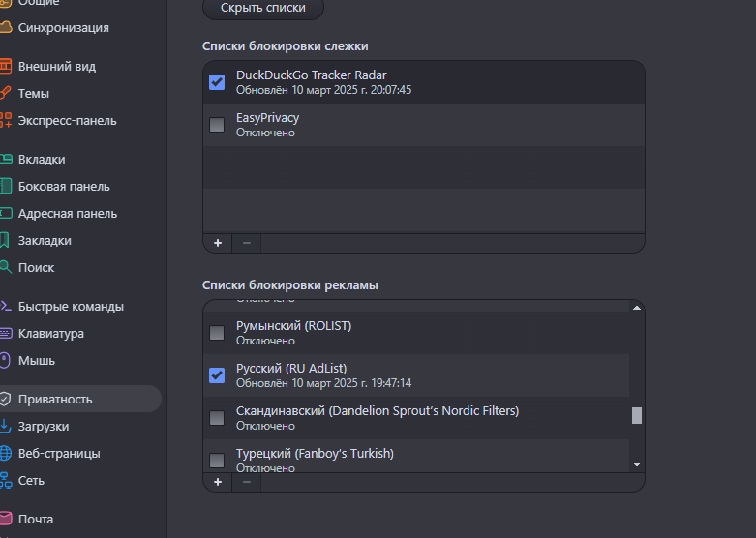Go to Внешний вид settings
This screenshot has height=538, width=756.
click(x=57, y=66)
